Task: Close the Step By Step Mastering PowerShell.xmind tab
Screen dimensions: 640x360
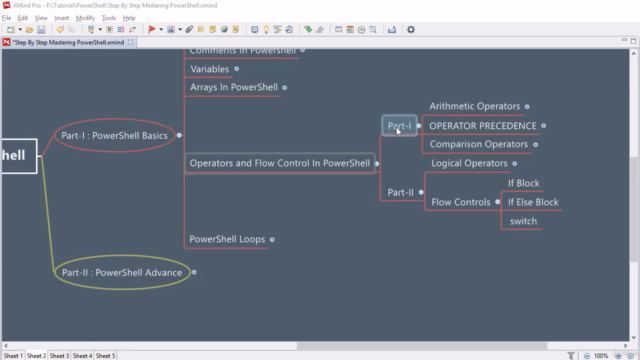Action: [130, 42]
